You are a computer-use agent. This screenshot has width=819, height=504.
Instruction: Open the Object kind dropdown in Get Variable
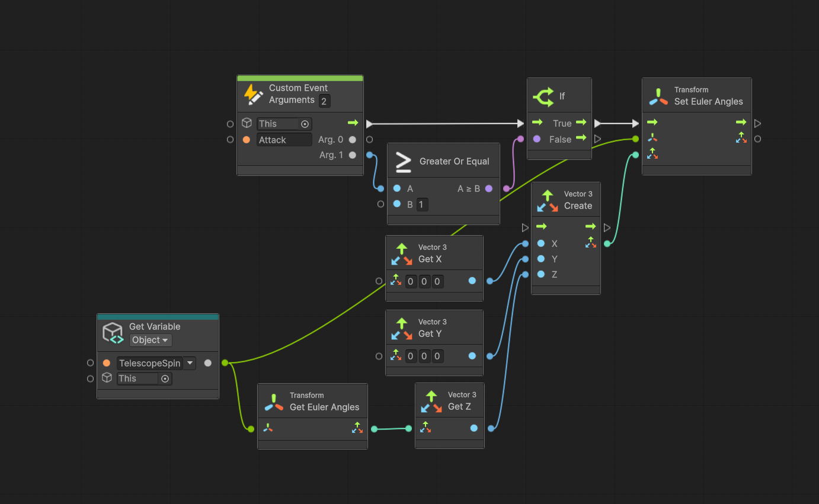(x=151, y=340)
